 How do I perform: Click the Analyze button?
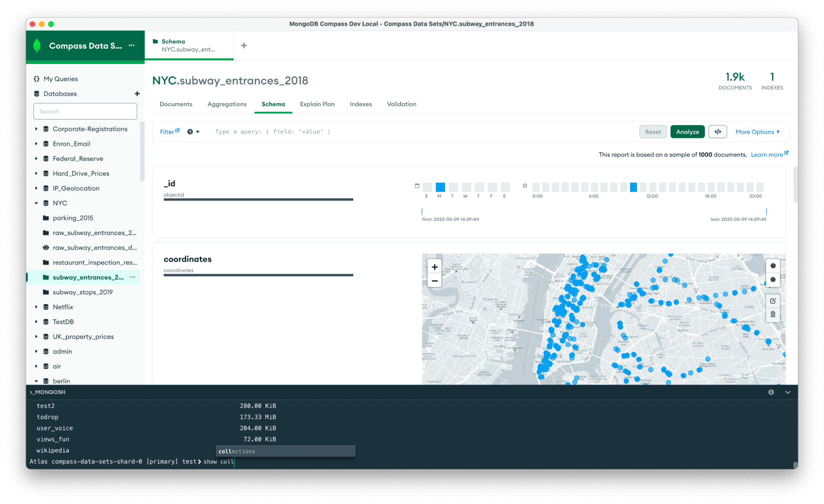(687, 131)
